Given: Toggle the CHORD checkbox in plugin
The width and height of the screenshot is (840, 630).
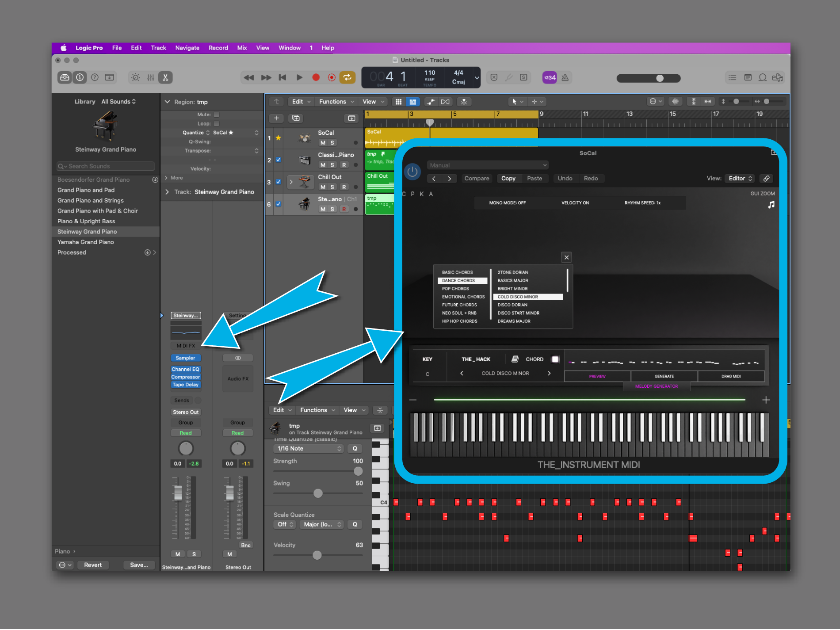Looking at the screenshot, I should 555,359.
